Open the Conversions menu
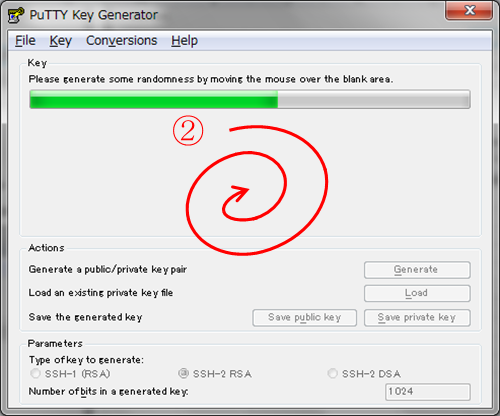This screenshot has height=416, width=500. click(121, 40)
